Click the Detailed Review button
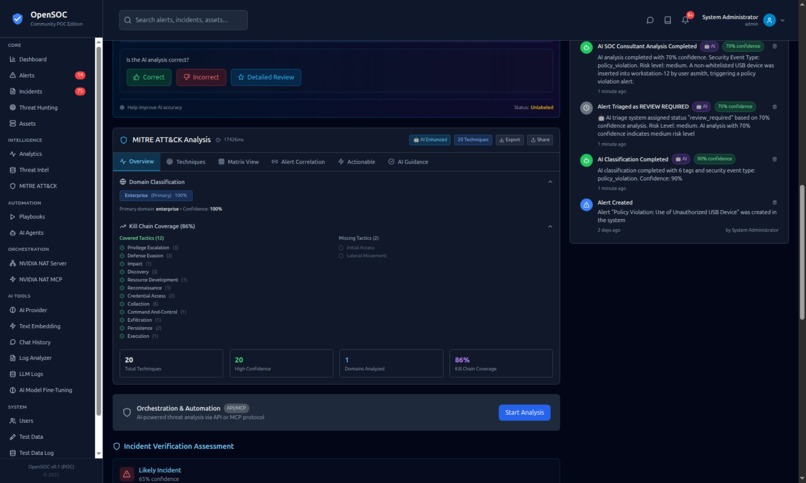 pyautogui.click(x=266, y=77)
